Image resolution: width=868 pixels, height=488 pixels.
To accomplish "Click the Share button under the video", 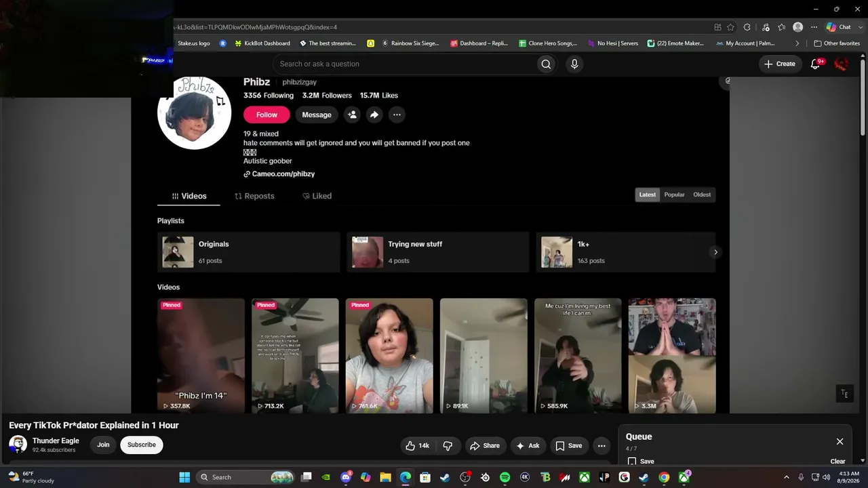I will click(485, 445).
